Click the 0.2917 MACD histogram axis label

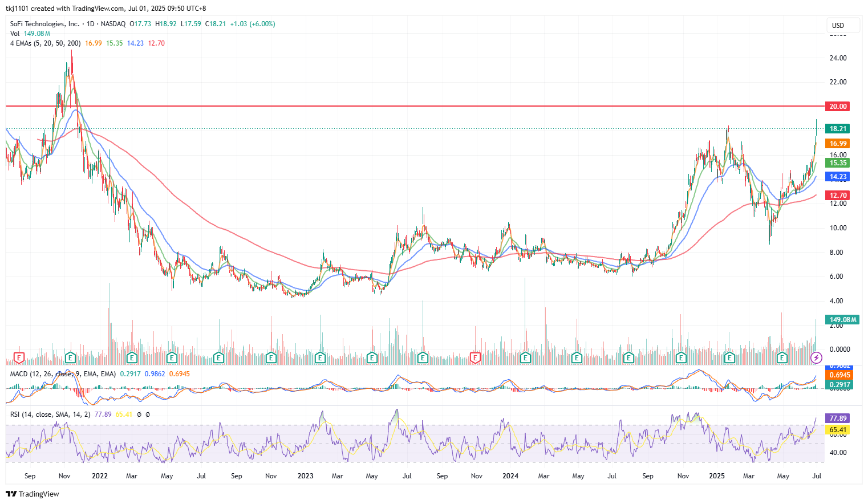(839, 385)
